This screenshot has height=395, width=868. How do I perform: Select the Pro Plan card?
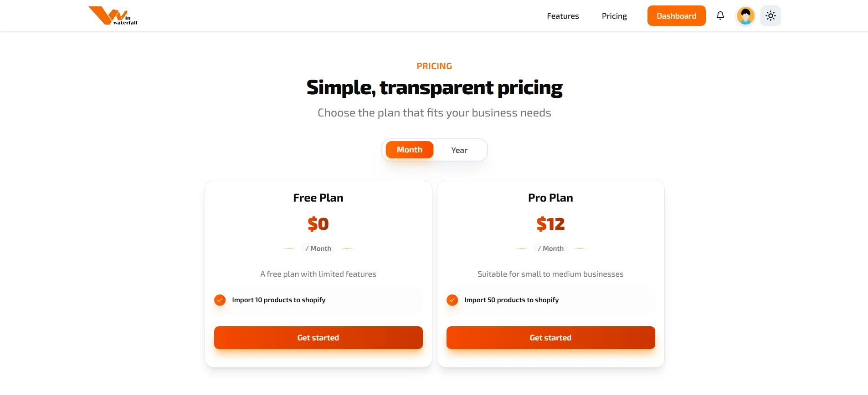click(550, 228)
